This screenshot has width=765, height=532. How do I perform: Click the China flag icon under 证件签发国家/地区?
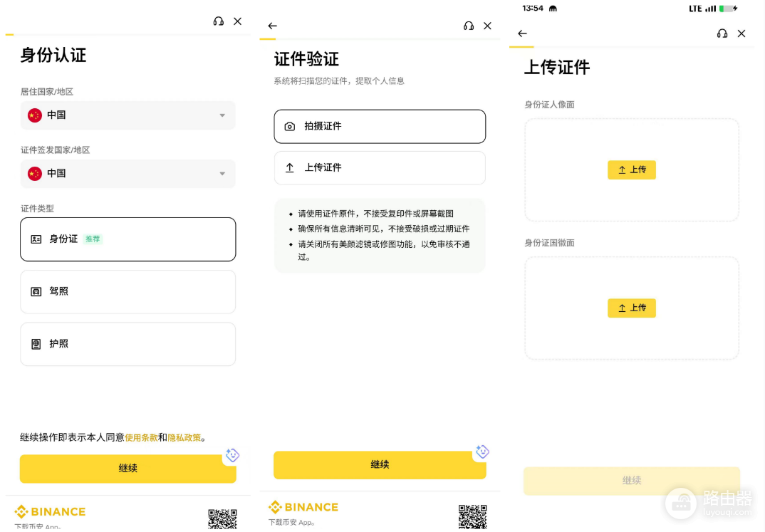pos(35,174)
